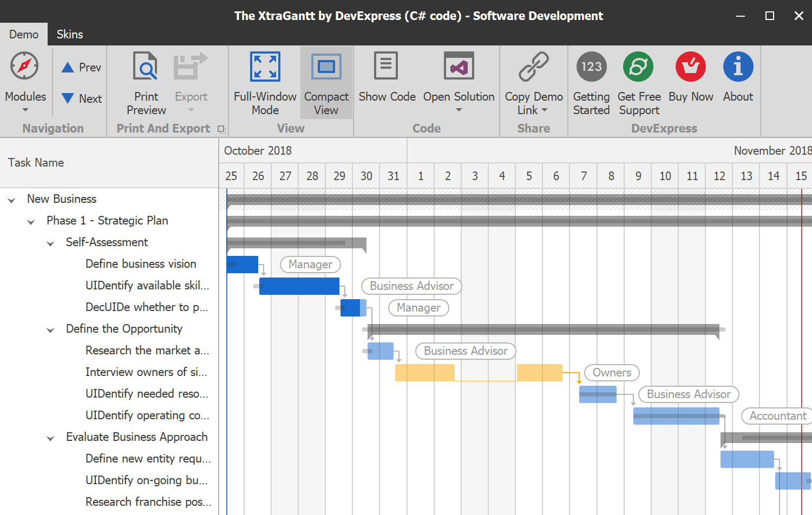Screen dimensions: 812x515
Task: Click the Show Code icon
Action: click(386, 65)
